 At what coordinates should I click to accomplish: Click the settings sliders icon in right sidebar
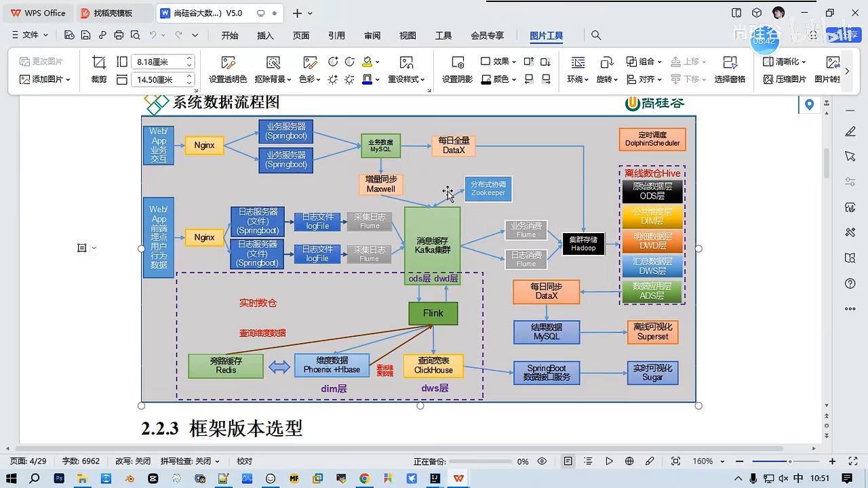[x=850, y=182]
